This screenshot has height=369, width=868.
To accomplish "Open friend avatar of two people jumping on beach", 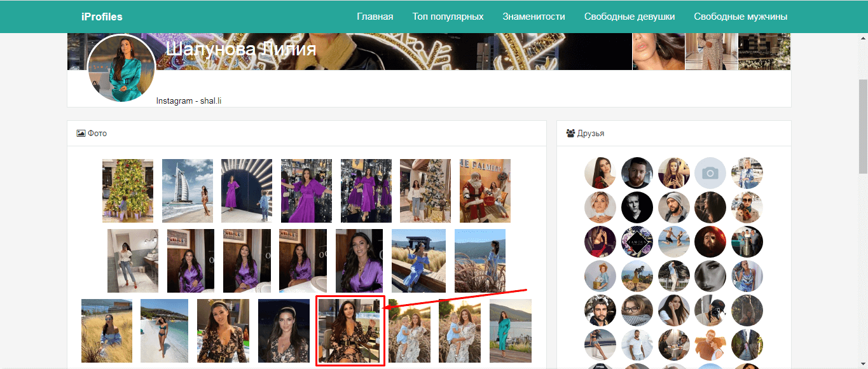I will coord(674,242).
